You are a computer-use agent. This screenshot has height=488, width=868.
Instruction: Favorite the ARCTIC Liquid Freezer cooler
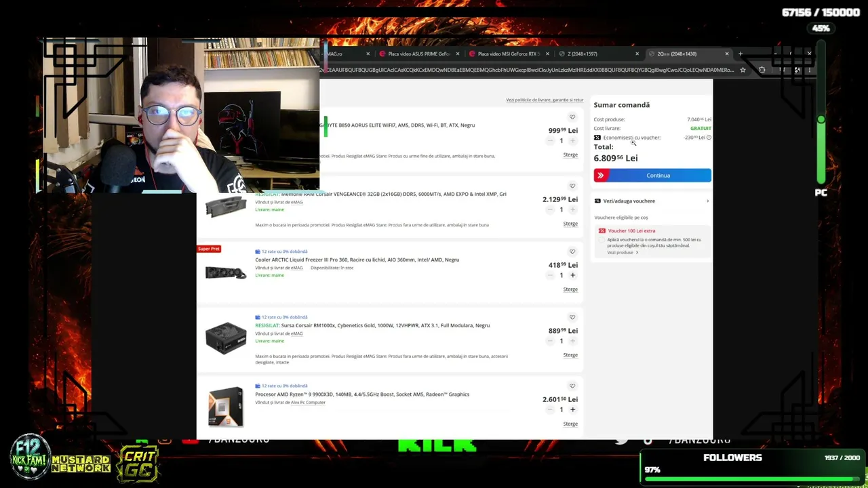click(x=572, y=251)
